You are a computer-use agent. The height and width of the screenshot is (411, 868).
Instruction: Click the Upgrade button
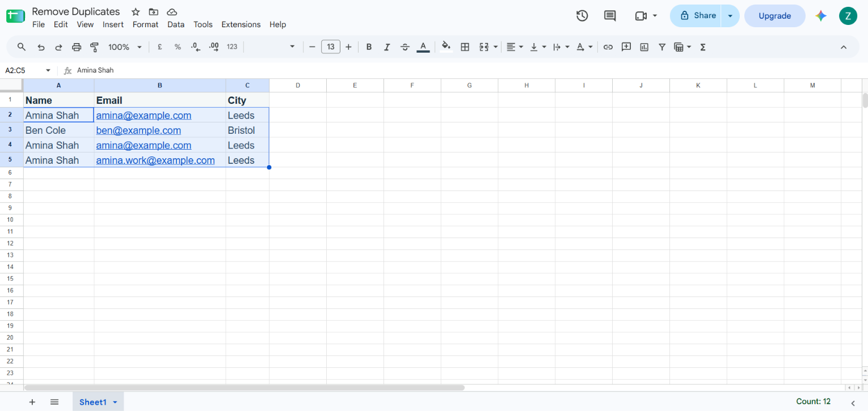(x=775, y=16)
